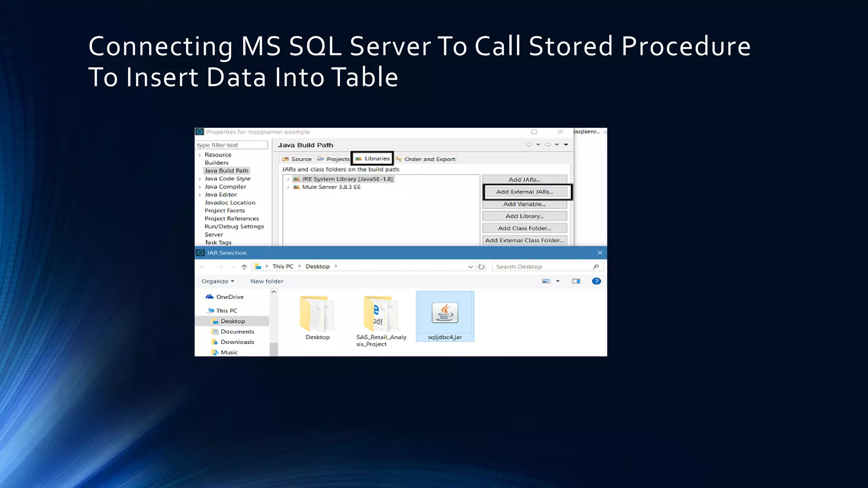Select Run/Debug Settings entry
Screen dimensions: 868x488
[x=234, y=227]
